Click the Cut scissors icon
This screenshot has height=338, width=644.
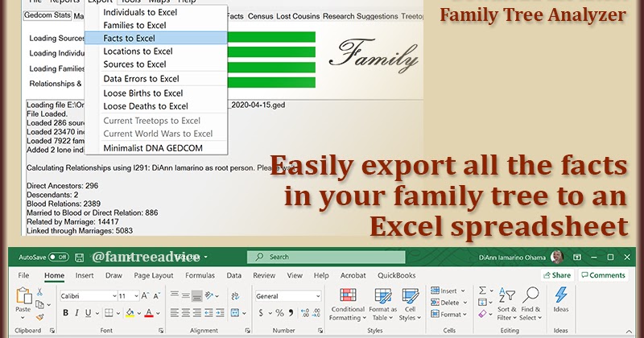tap(39, 292)
